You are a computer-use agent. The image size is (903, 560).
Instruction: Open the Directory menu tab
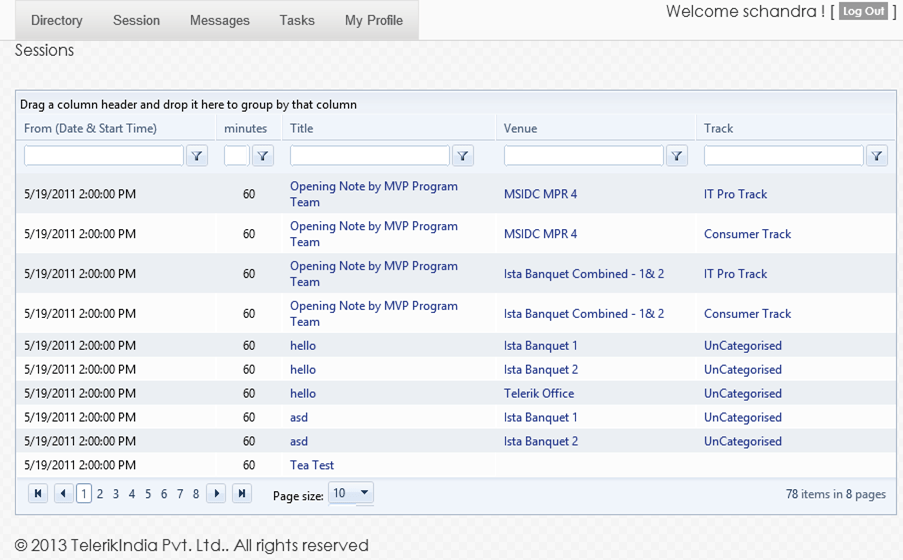[57, 20]
